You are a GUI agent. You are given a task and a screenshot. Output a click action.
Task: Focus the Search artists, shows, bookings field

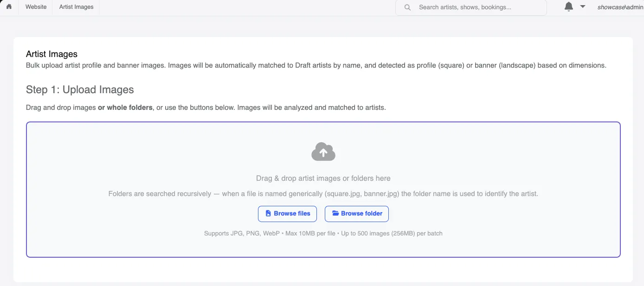coord(471,7)
